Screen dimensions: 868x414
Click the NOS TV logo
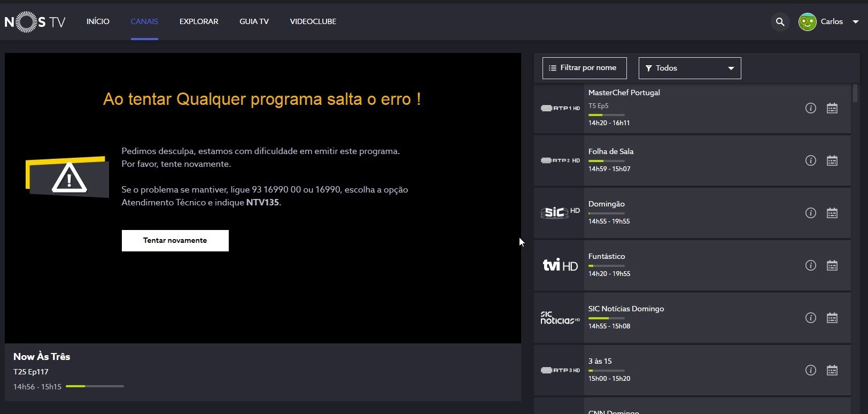tap(35, 22)
